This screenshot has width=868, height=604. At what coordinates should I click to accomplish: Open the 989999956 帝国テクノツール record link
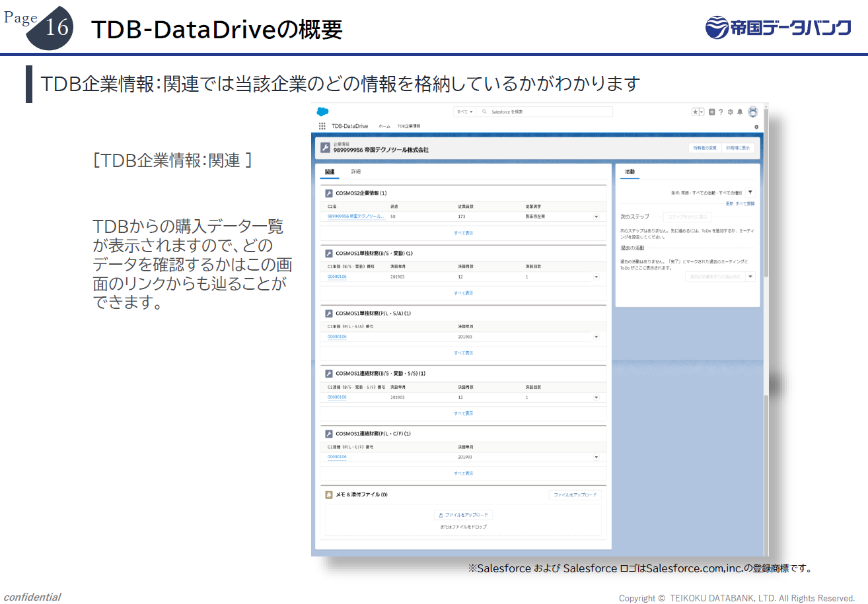tap(355, 217)
